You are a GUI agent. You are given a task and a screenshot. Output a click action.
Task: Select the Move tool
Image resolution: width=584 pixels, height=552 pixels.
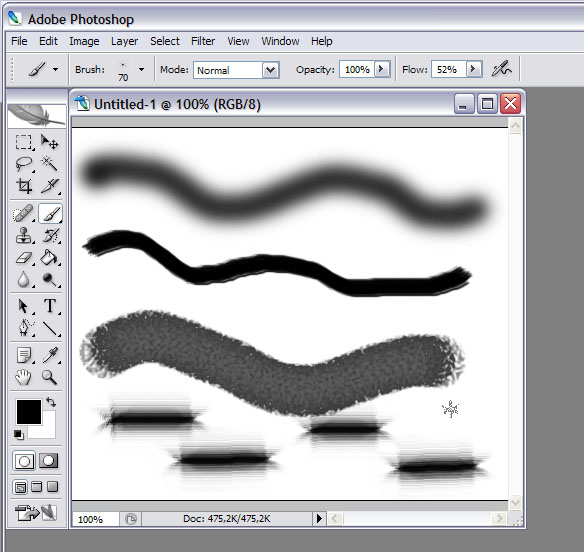click(50, 142)
